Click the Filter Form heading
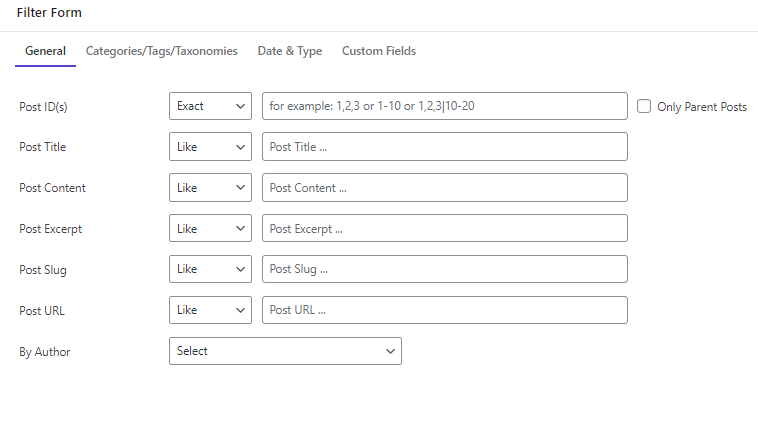 click(x=49, y=13)
